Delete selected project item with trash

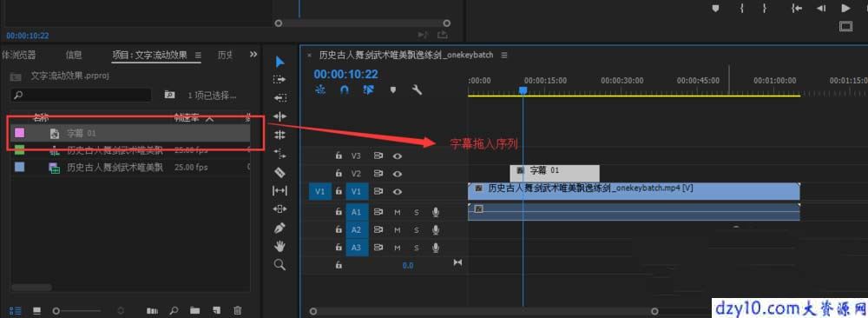238,311
